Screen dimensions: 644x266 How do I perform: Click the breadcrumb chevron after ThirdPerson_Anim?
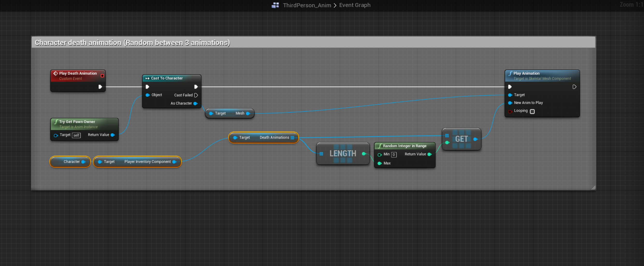pyautogui.click(x=335, y=5)
